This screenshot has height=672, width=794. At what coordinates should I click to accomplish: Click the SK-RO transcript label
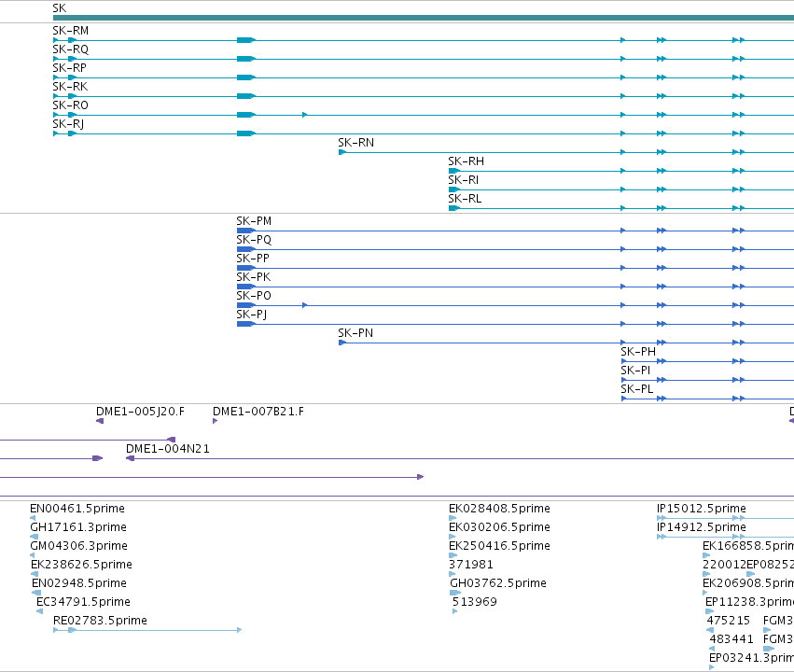70,105
